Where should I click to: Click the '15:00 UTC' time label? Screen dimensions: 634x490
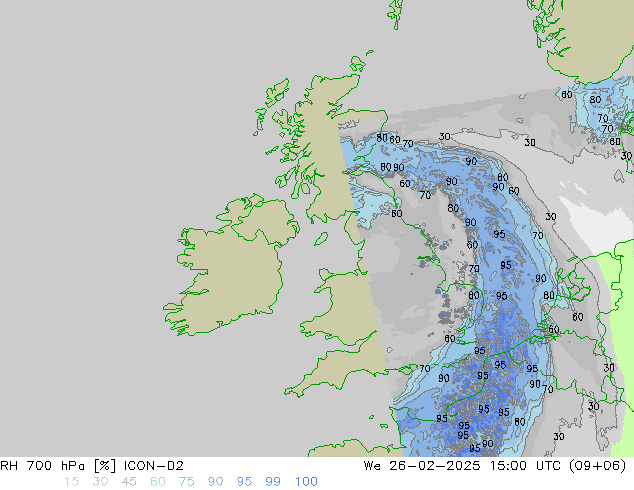pos(525,466)
